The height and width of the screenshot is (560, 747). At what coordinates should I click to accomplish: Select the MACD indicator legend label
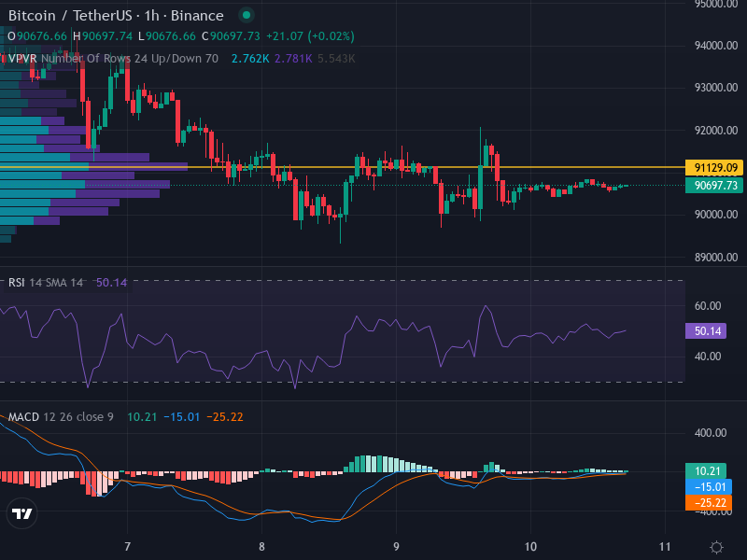(26, 416)
